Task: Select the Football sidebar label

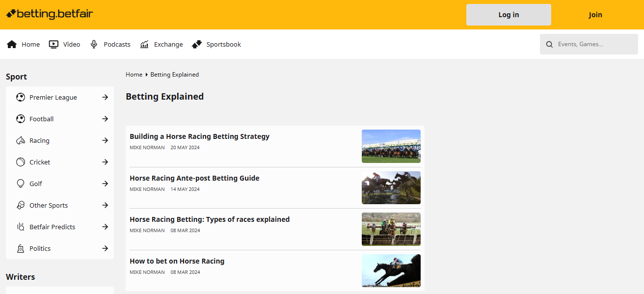Action: [42, 119]
